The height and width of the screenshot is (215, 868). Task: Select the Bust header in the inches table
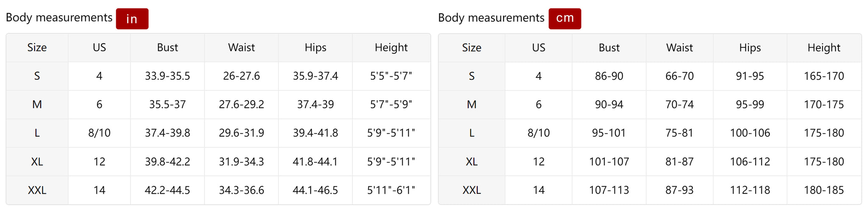click(x=167, y=47)
